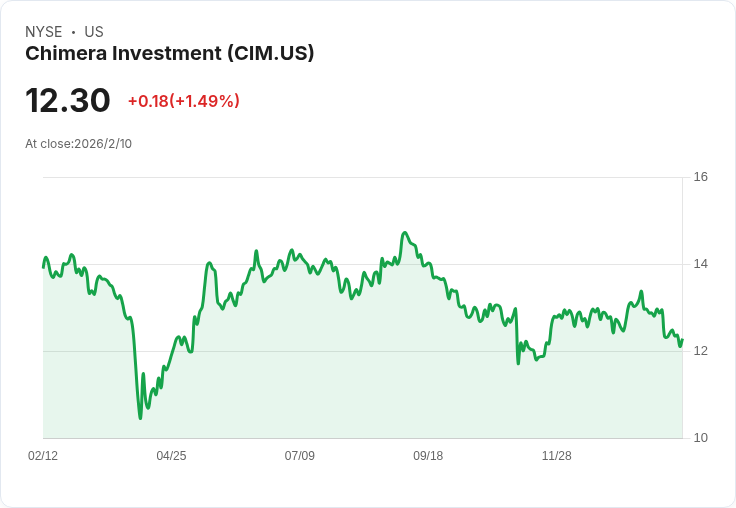Click the rightmost end of price line
This screenshot has width=736, height=508.
(x=682, y=340)
